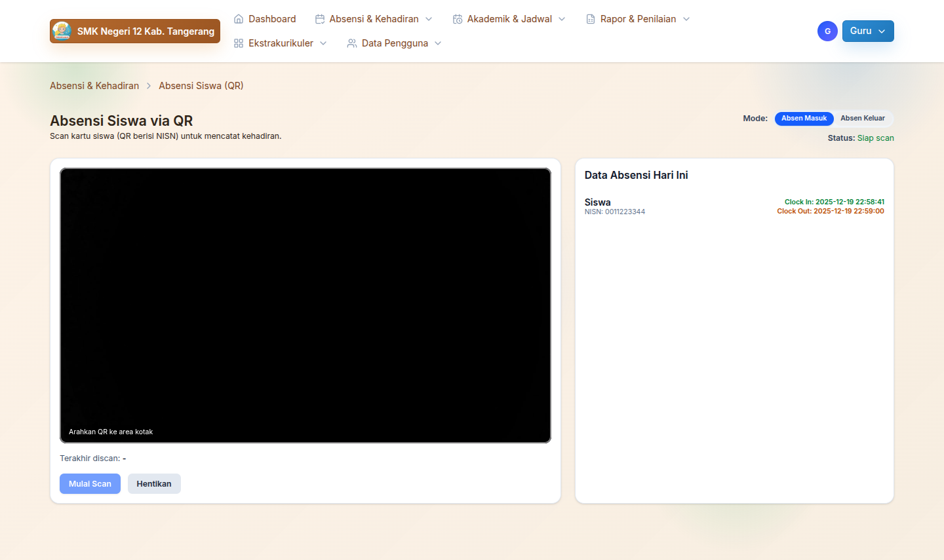Viewport: 944px width, 560px height.
Task: Stop the scanner with Hentikan
Action: (154, 484)
